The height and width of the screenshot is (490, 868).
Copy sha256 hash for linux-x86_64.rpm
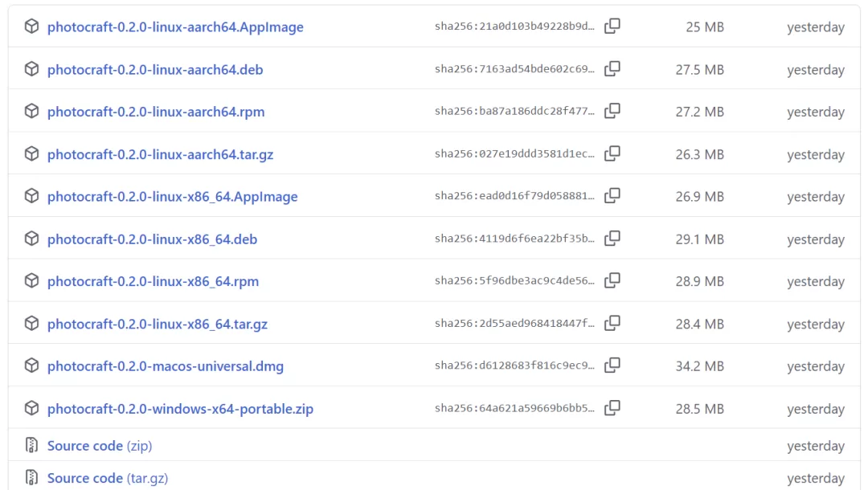point(612,280)
